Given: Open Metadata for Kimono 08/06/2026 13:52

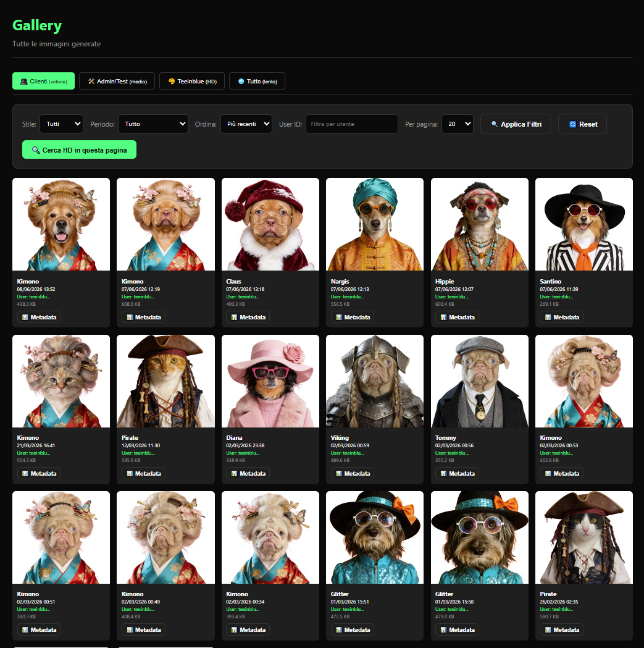Looking at the screenshot, I should pos(39,318).
